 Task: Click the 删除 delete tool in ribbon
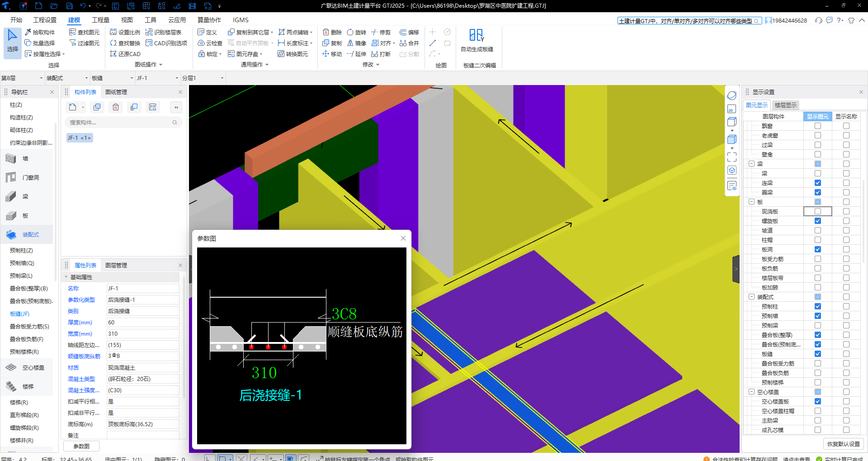tap(332, 32)
